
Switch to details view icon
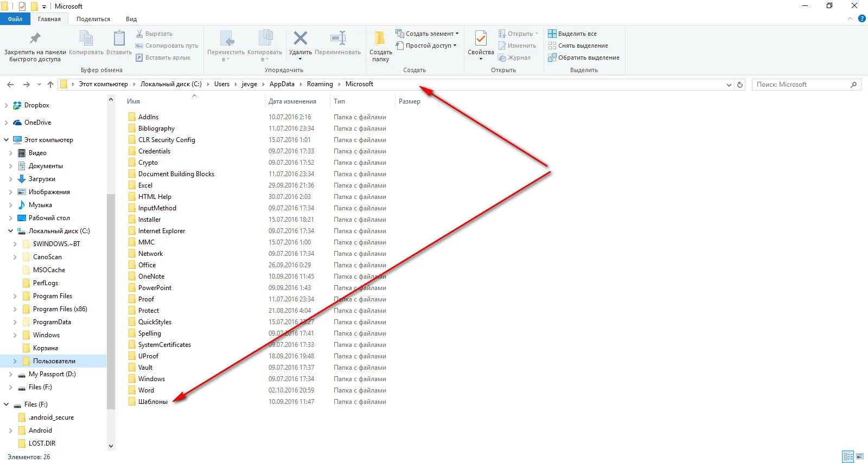point(848,456)
